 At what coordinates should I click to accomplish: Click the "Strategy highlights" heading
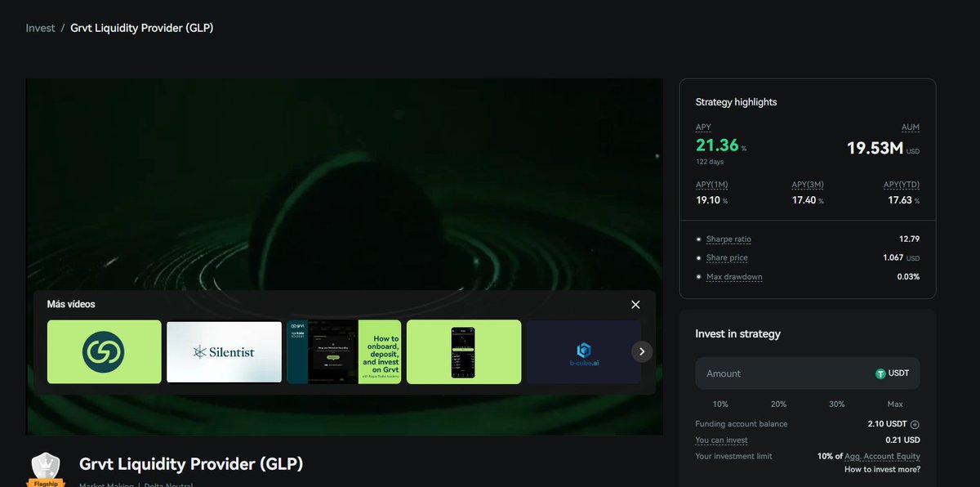tap(736, 102)
